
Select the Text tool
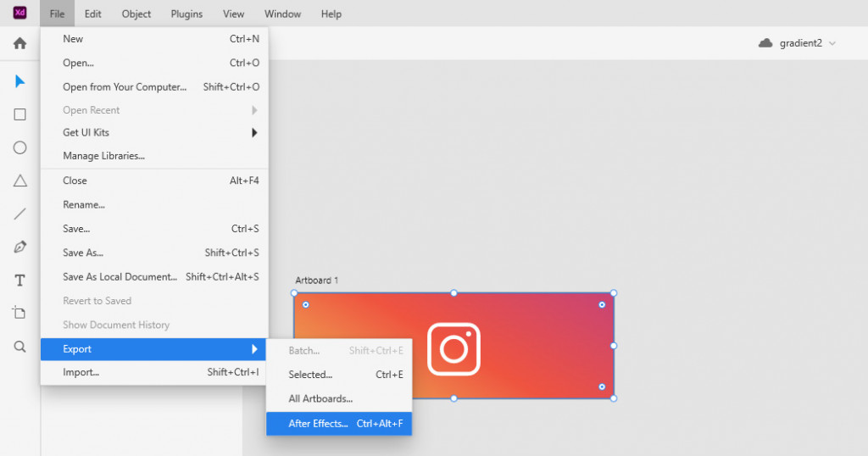pyautogui.click(x=20, y=280)
